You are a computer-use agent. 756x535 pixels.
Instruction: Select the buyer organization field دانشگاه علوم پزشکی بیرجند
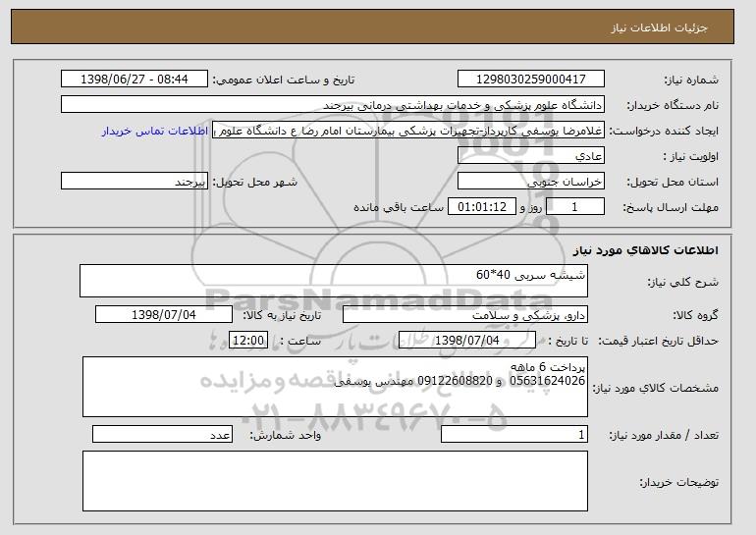click(x=333, y=105)
